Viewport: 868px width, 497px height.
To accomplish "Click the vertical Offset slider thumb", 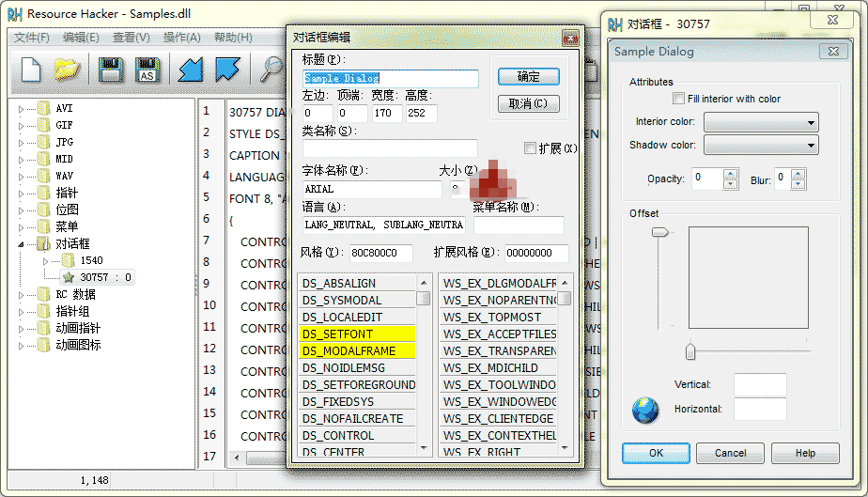I will coord(659,232).
